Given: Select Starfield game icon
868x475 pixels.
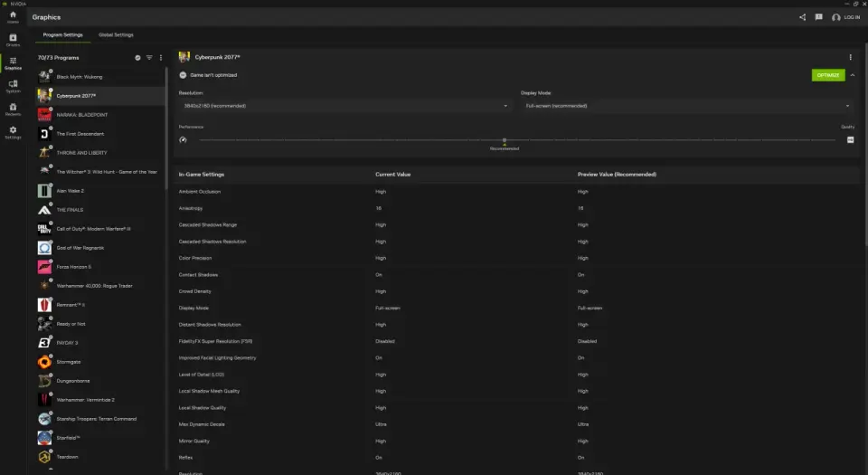Looking at the screenshot, I should point(44,438).
